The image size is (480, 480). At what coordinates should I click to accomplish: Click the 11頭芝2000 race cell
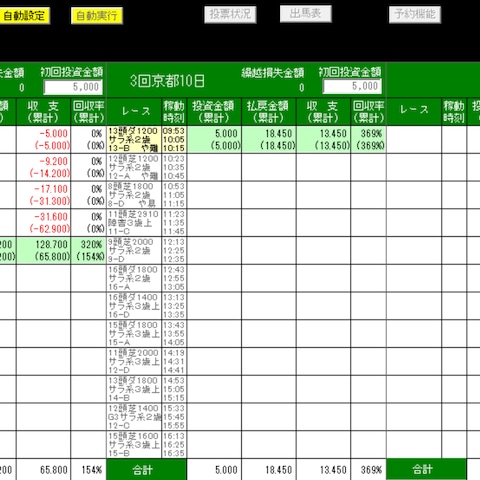point(134,361)
